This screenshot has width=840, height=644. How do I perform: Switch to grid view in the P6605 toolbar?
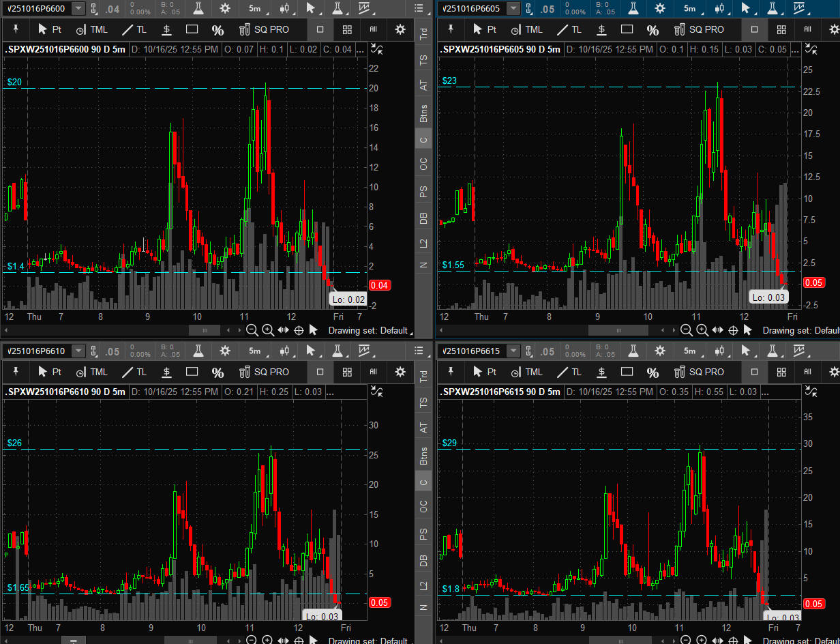[x=782, y=29]
